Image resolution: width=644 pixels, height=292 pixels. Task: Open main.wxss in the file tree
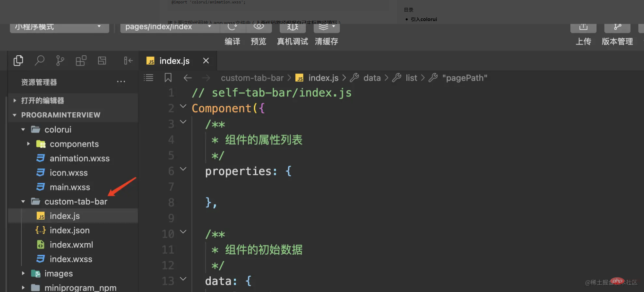click(70, 187)
